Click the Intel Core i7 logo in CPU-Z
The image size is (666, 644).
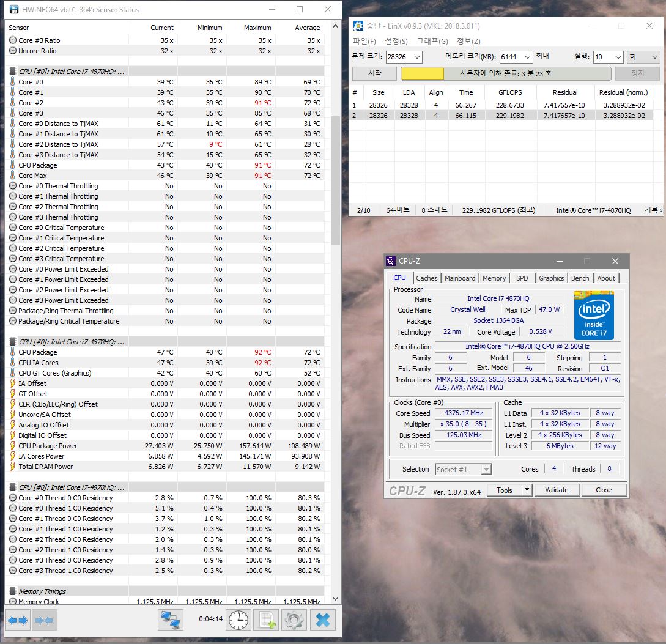(594, 315)
